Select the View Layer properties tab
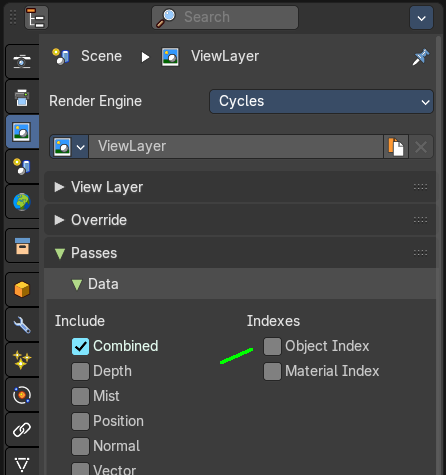The height and width of the screenshot is (475, 446). click(x=22, y=132)
